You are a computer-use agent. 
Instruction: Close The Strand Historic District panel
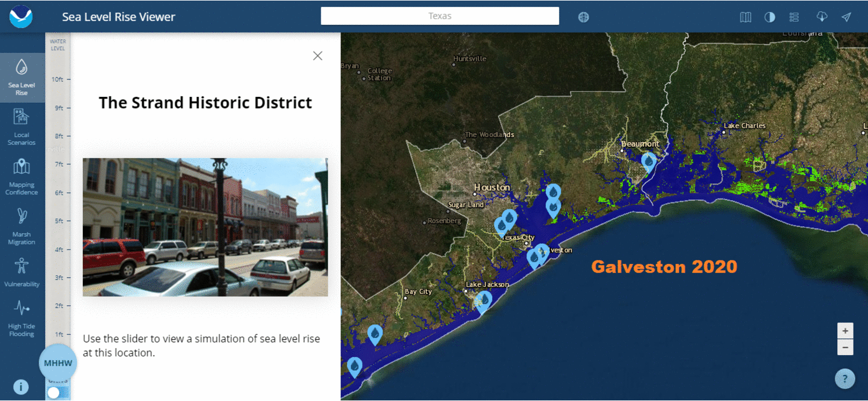[317, 56]
